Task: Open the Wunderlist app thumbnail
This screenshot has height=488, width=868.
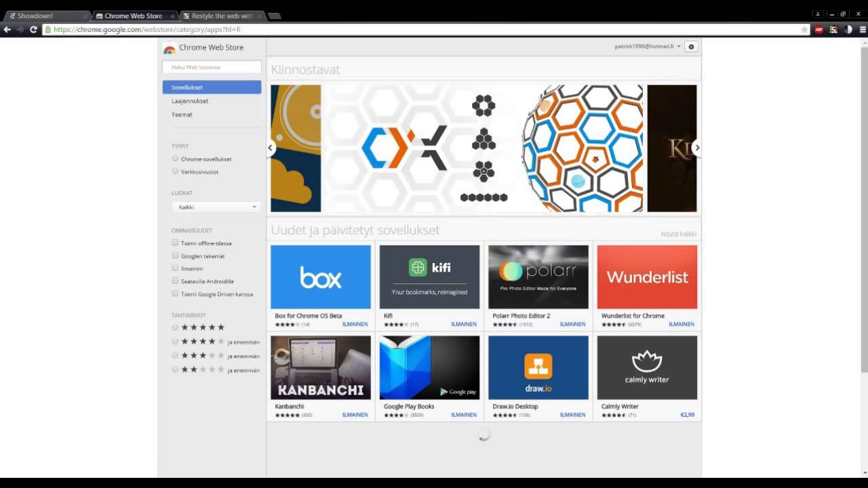Action: (647, 277)
